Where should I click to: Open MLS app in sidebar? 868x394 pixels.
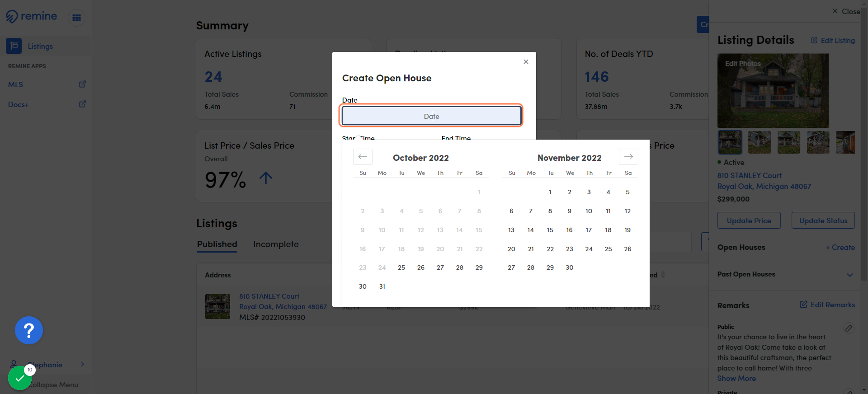pos(15,84)
